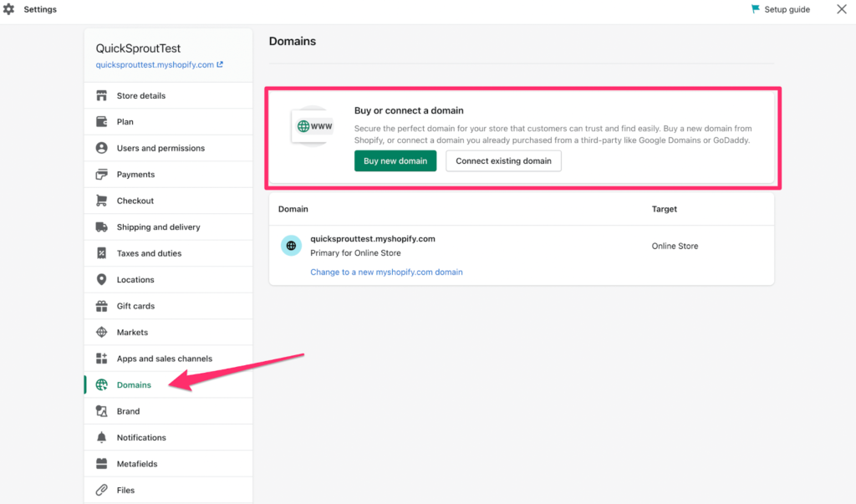Click the Store details storefront icon
Image resolution: width=856 pixels, height=504 pixels.
pyautogui.click(x=101, y=95)
